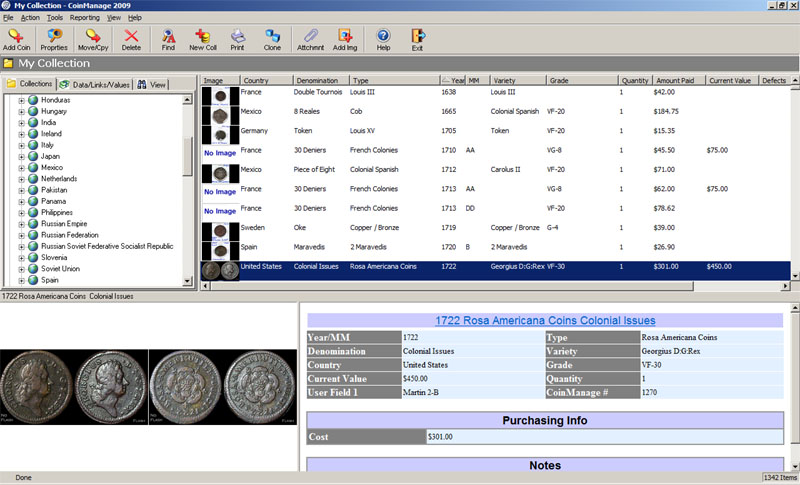Select the Germany Token Louis XV row

click(x=496, y=135)
